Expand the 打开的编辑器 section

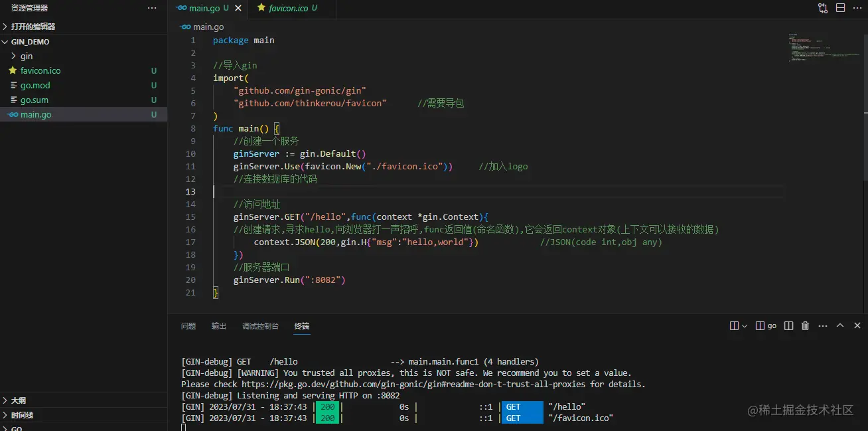(x=84, y=27)
